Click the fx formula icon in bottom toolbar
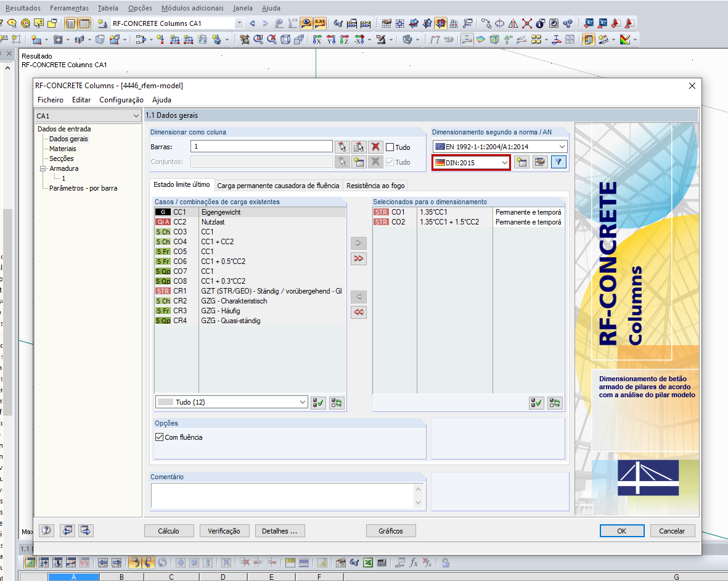 pyautogui.click(x=413, y=562)
